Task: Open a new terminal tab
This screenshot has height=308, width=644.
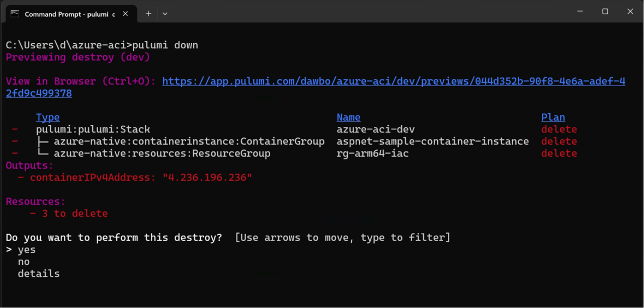Action: click(x=148, y=14)
